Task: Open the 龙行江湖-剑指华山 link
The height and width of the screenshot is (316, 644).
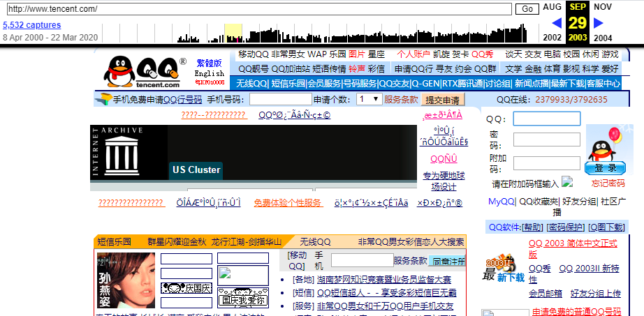Action: 247,242
